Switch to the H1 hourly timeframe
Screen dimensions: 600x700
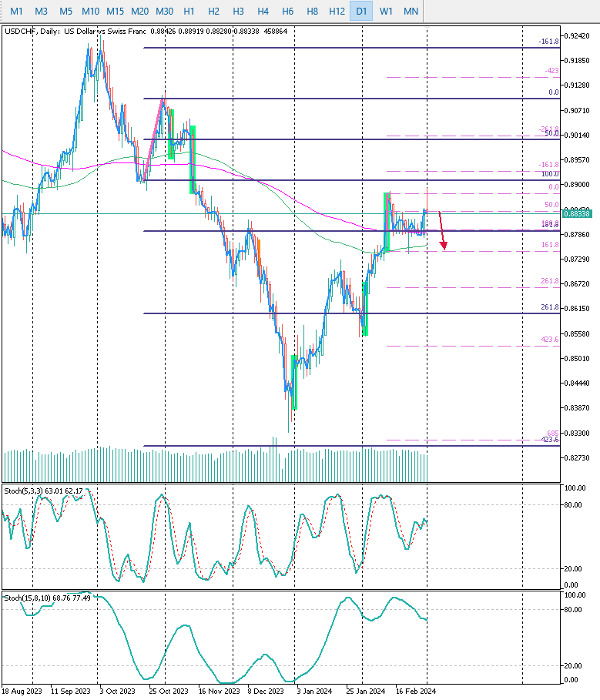[189, 11]
